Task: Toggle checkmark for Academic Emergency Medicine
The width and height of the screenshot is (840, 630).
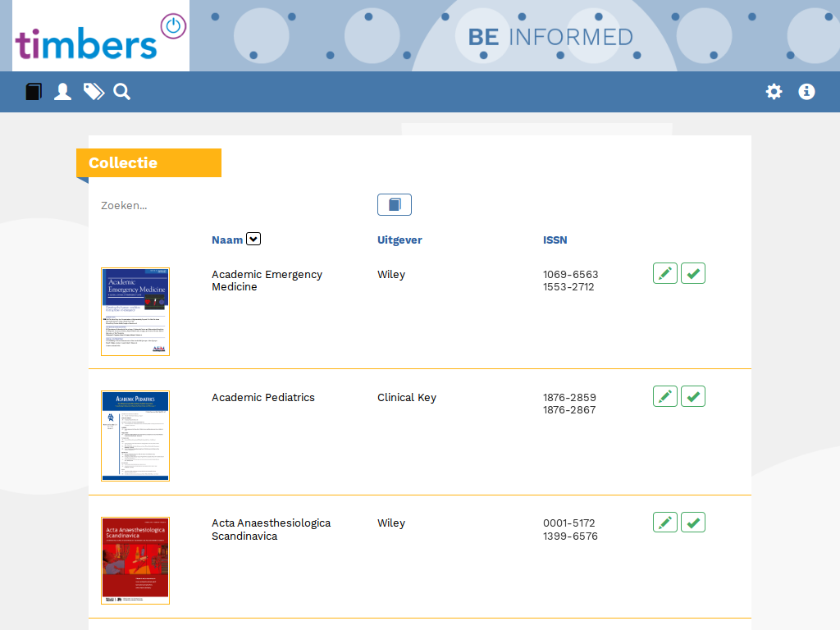Action: pyautogui.click(x=692, y=273)
